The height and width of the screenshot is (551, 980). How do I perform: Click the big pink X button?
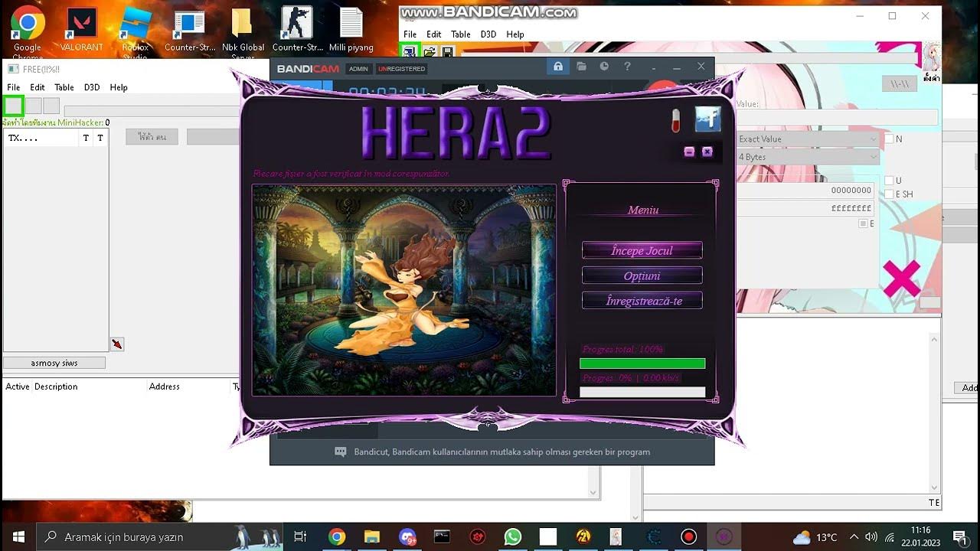pyautogui.click(x=902, y=279)
